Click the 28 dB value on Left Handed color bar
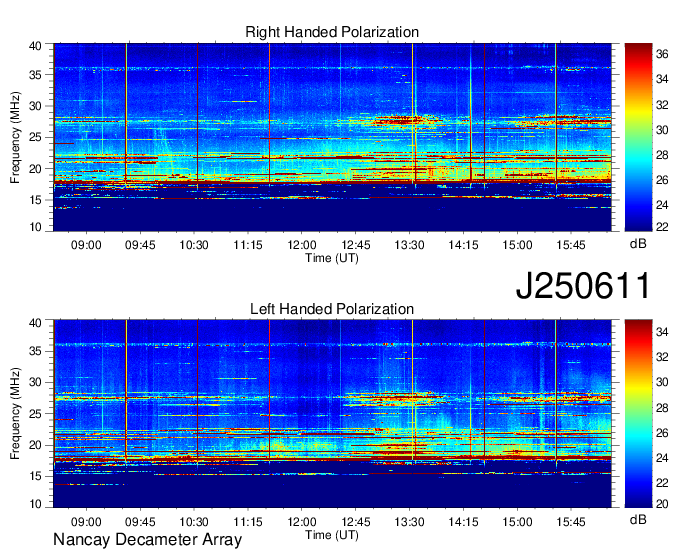The image size is (680, 552). click(x=662, y=408)
